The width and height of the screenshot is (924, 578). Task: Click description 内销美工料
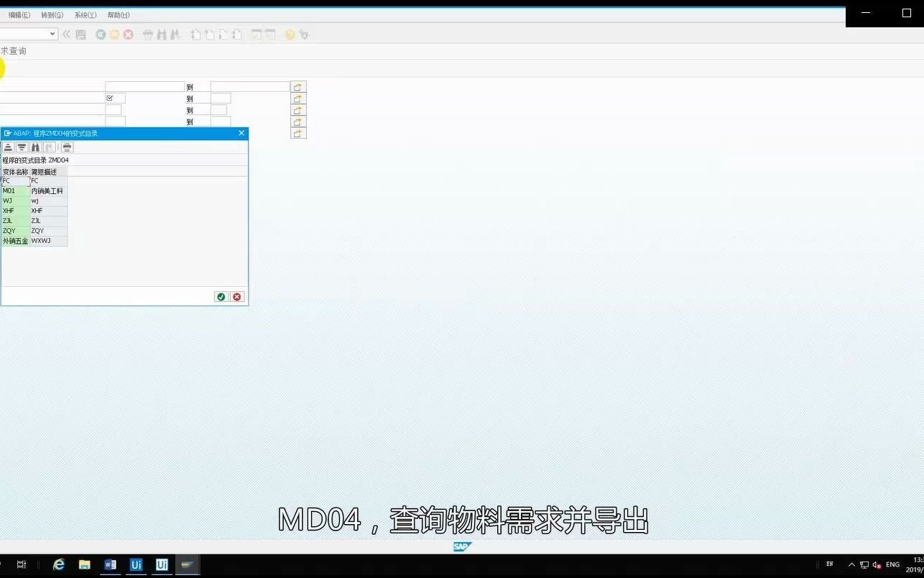pos(48,191)
